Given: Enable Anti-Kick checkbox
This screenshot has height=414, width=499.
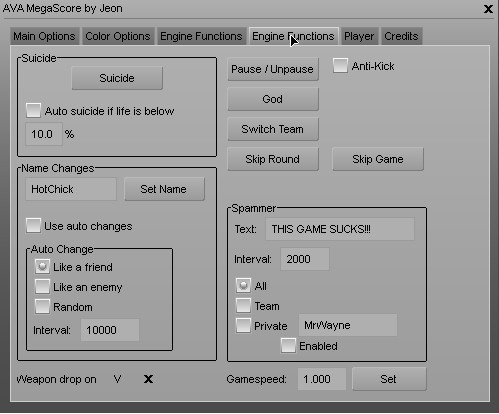Looking at the screenshot, I should [340, 65].
